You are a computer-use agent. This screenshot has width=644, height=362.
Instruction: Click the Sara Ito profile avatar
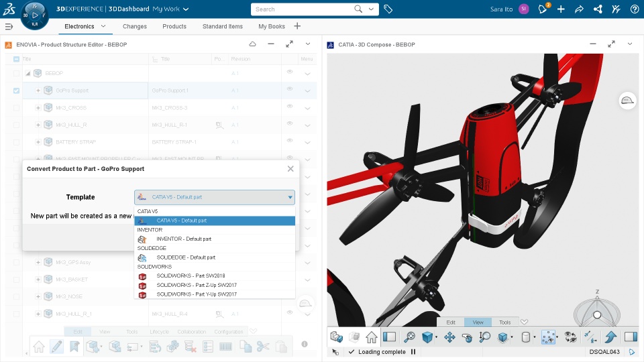pyautogui.click(x=524, y=9)
